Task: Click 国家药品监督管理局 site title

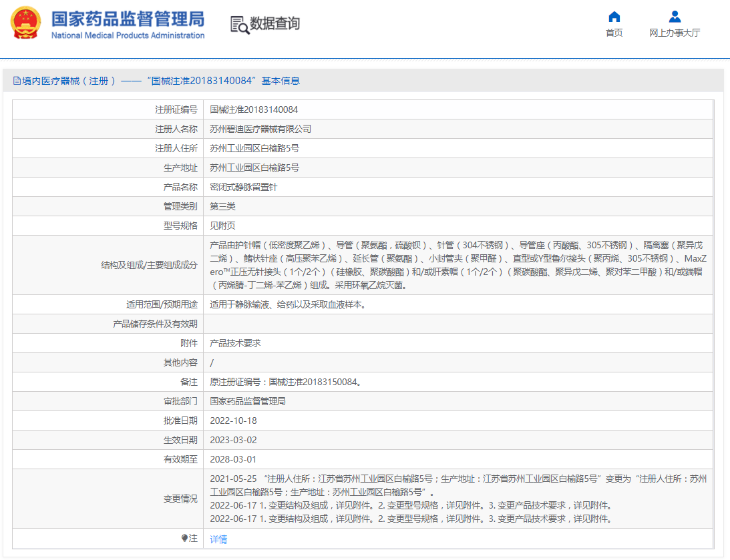Action: (x=128, y=19)
